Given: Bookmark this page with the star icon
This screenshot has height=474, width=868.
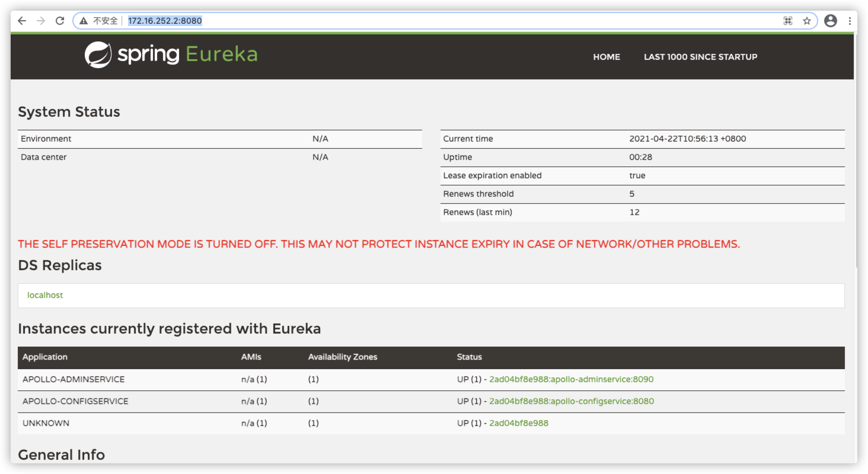Looking at the screenshot, I should [807, 21].
